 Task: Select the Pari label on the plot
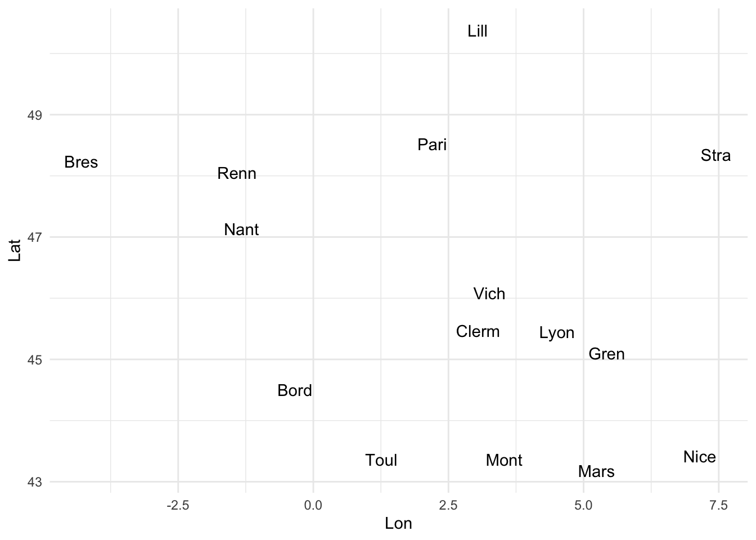pyautogui.click(x=432, y=145)
